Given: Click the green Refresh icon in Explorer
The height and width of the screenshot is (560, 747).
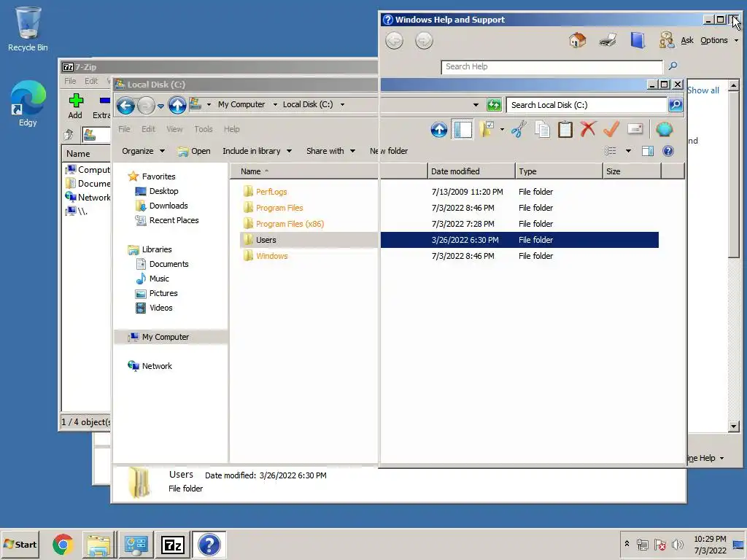Looking at the screenshot, I should coord(494,105).
